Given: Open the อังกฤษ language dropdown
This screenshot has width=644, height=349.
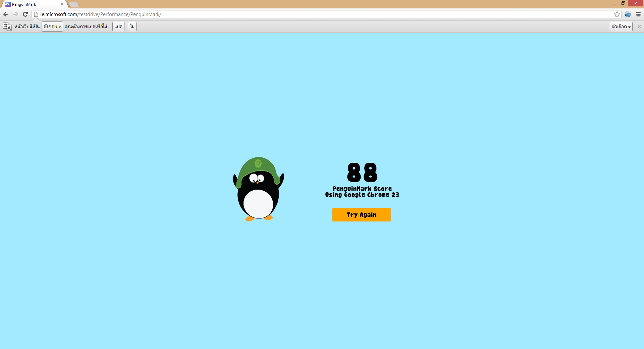Looking at the screenshot, I should (x=52, y=27).
